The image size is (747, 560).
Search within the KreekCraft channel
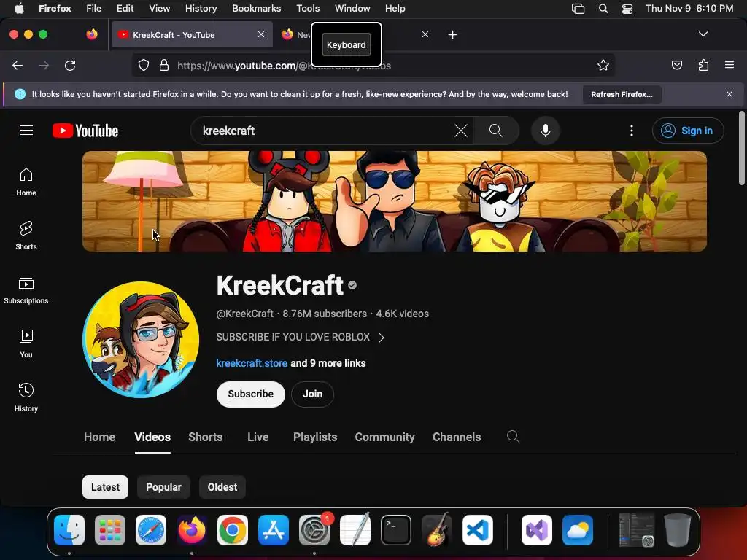pyautogui.click(x=513, y=437)
